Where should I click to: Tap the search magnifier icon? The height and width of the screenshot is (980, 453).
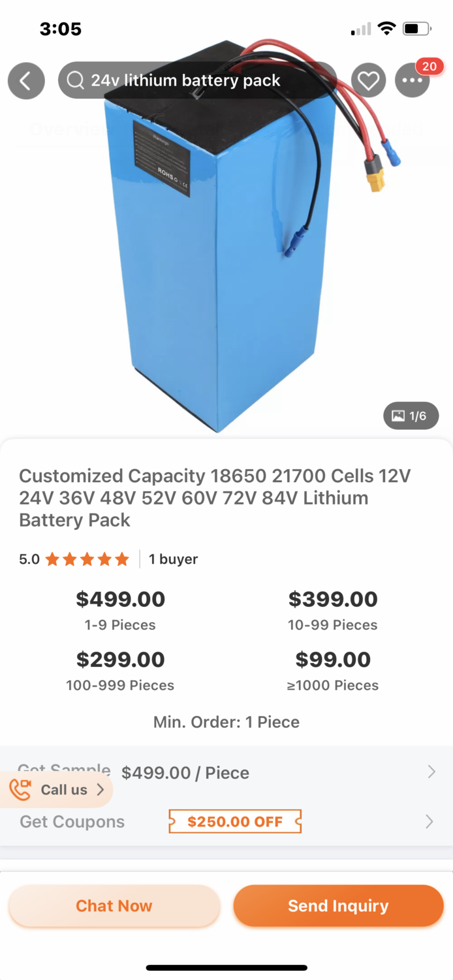pos(76,81)
